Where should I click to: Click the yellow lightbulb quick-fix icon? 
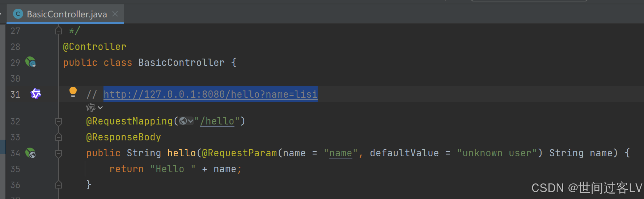[x=73, y=92]
